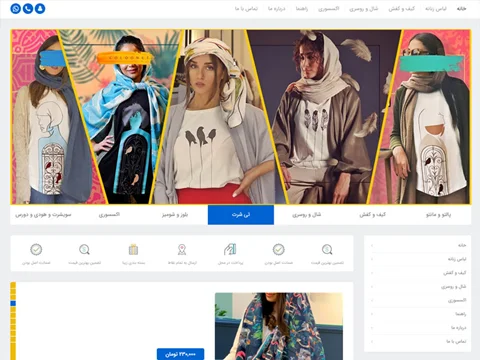
Task: Switch to the پالتو و مانتو tab
Action: click(438, 215)
